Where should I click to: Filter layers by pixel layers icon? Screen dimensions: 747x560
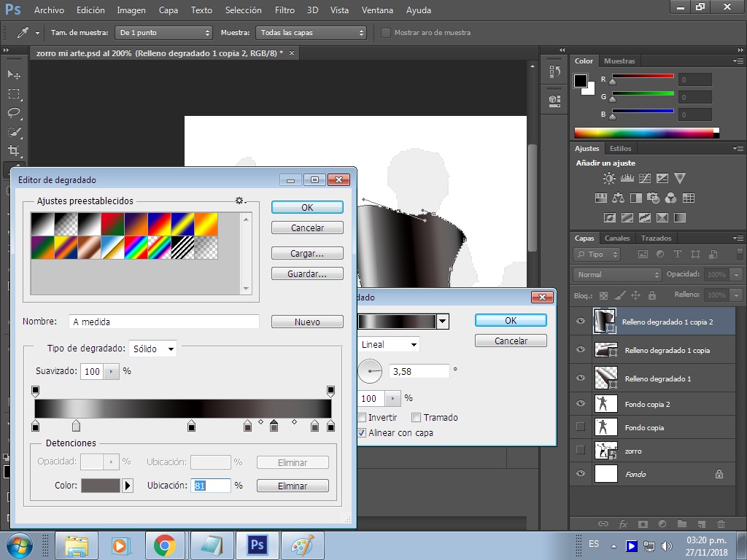coord(643,254)
